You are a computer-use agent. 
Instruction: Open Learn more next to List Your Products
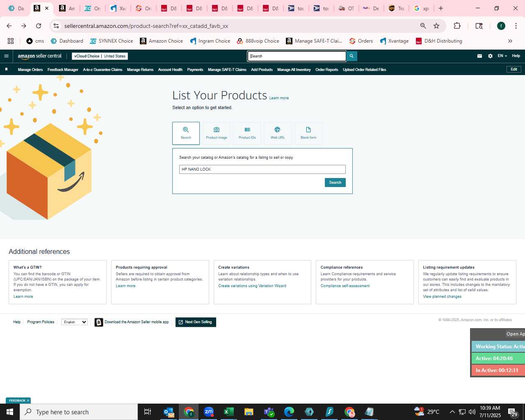[x=279, y=98]
